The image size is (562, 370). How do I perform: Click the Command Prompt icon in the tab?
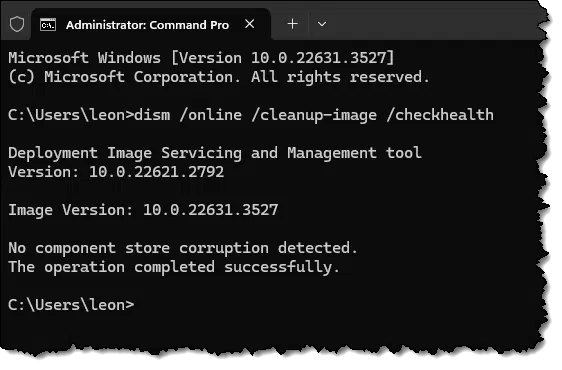pyautogui.click(x=48, y=25)
